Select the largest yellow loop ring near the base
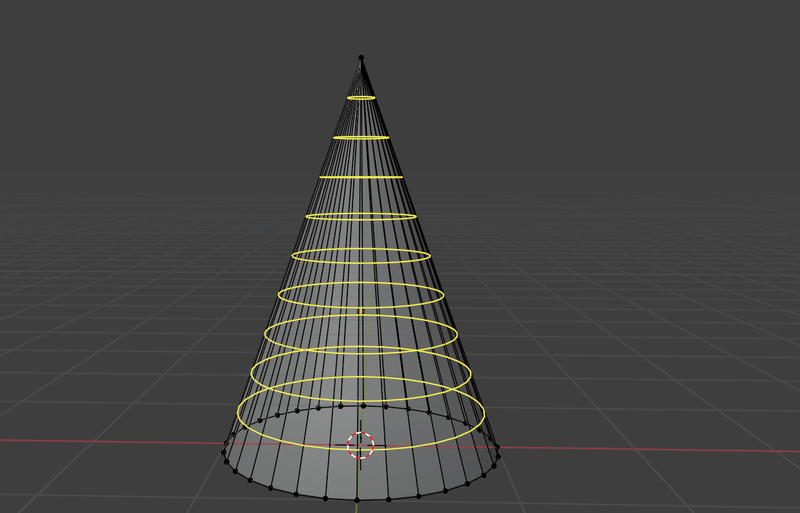 [361, 413]
